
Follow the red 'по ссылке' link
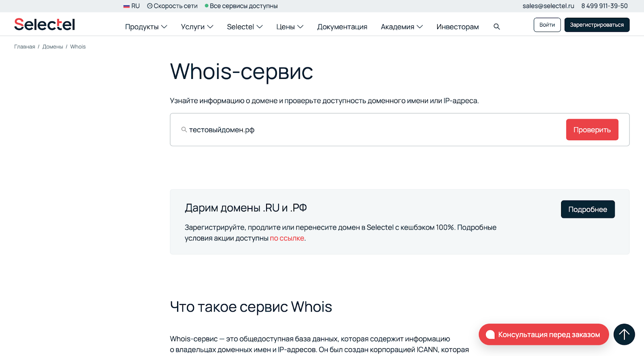(287, 238)
